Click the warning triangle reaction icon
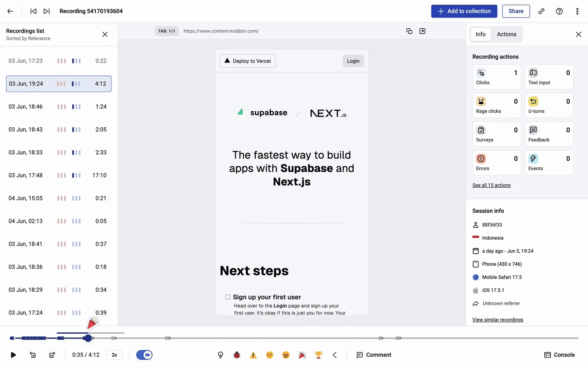This screenshot has width=588, height=368. tap(253, 355)
